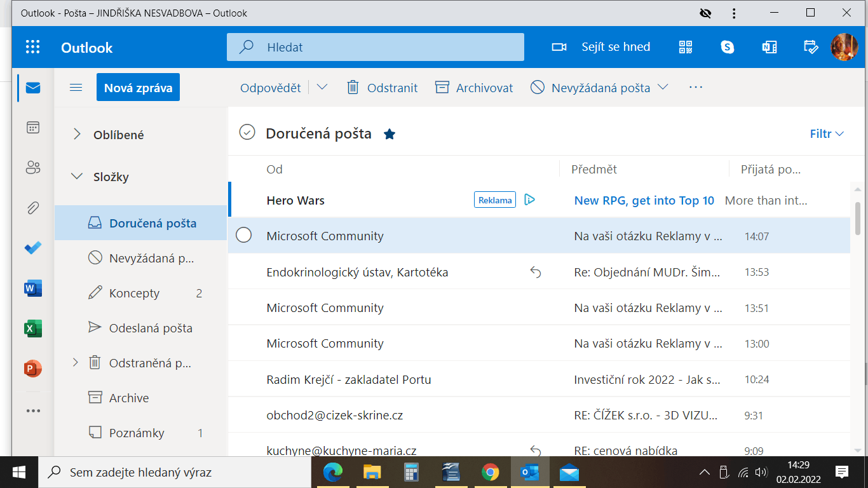Open Microsoft Edge from taskbar

click(333, 472)
